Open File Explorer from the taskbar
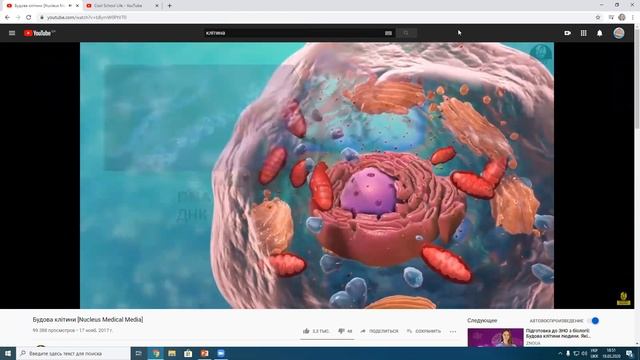The height and width of the screenshot is (360, 640). 172,353
